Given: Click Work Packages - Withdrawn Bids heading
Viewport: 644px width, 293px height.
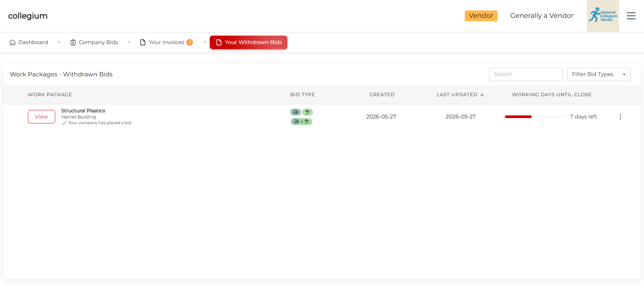Looking at the screenshot, I should (61, 74).
